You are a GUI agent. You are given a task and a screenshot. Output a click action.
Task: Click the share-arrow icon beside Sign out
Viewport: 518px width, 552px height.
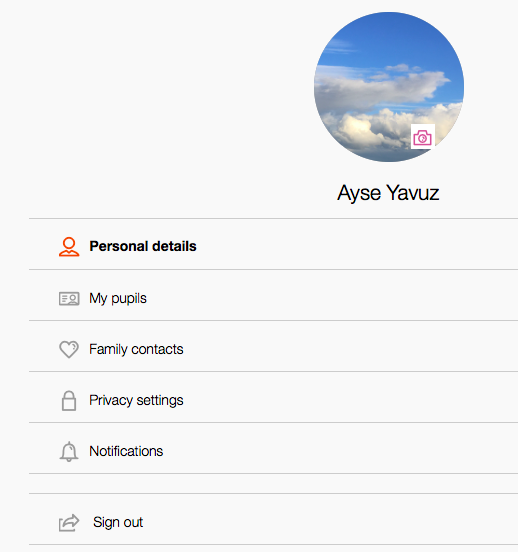click(x=69, y=522)
